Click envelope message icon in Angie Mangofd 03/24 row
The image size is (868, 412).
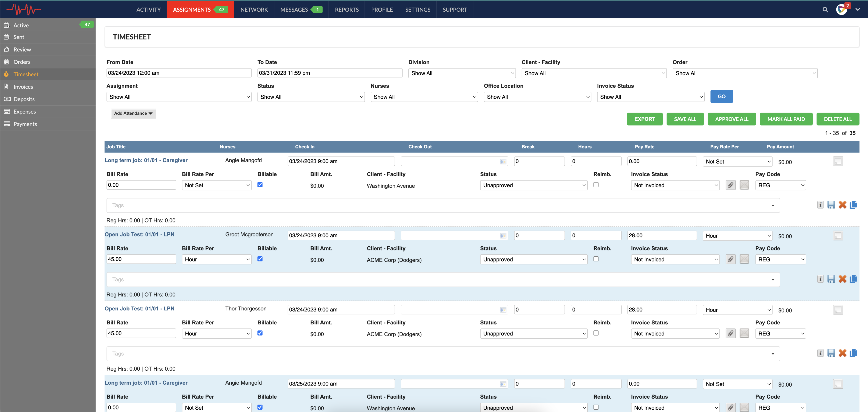tap(744, 185)
